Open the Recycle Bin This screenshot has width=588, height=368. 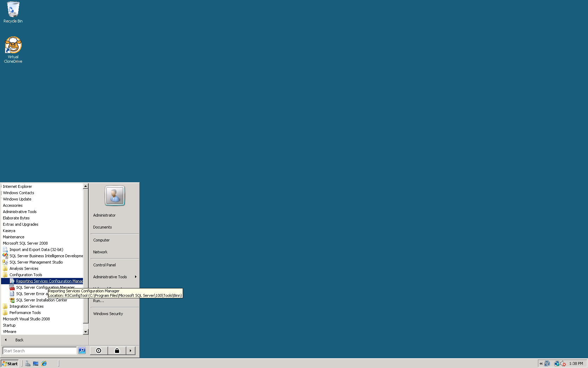pyautogui.click(x=13, y=10)
